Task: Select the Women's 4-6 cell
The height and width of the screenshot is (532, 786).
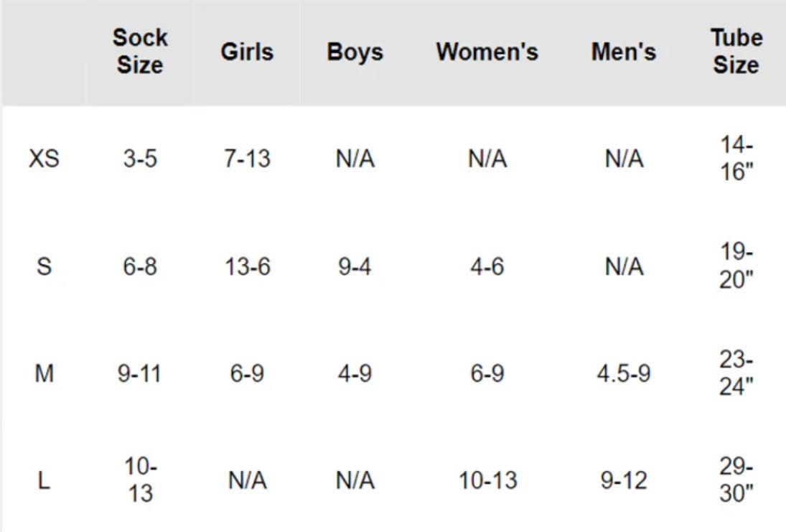Action: coord(487,267)
